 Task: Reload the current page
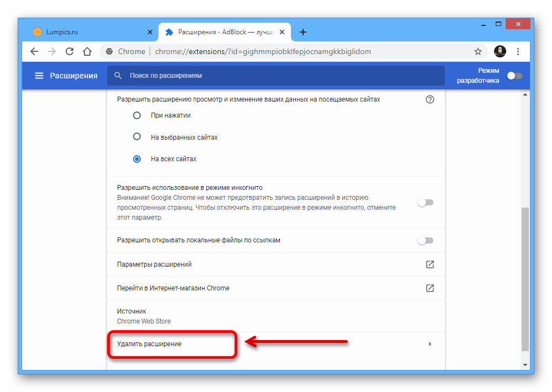click(x=70, y=51)
